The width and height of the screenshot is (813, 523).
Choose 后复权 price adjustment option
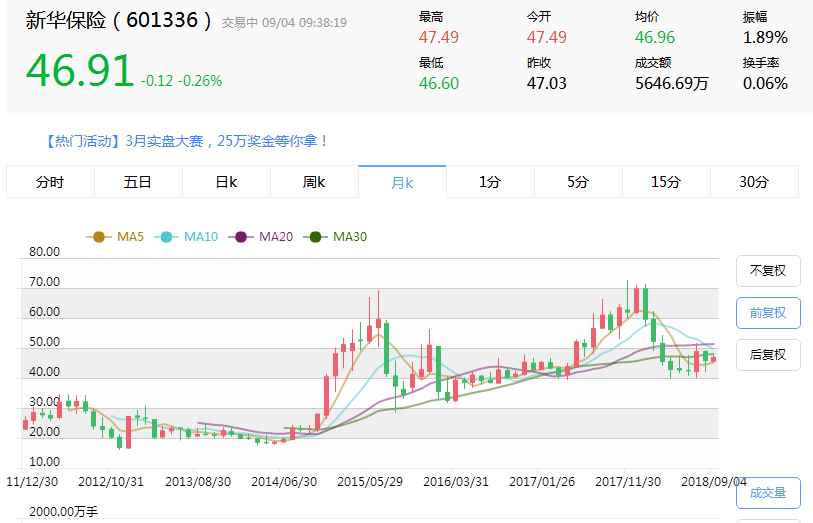pyautogui.click(x=768, y=355)
